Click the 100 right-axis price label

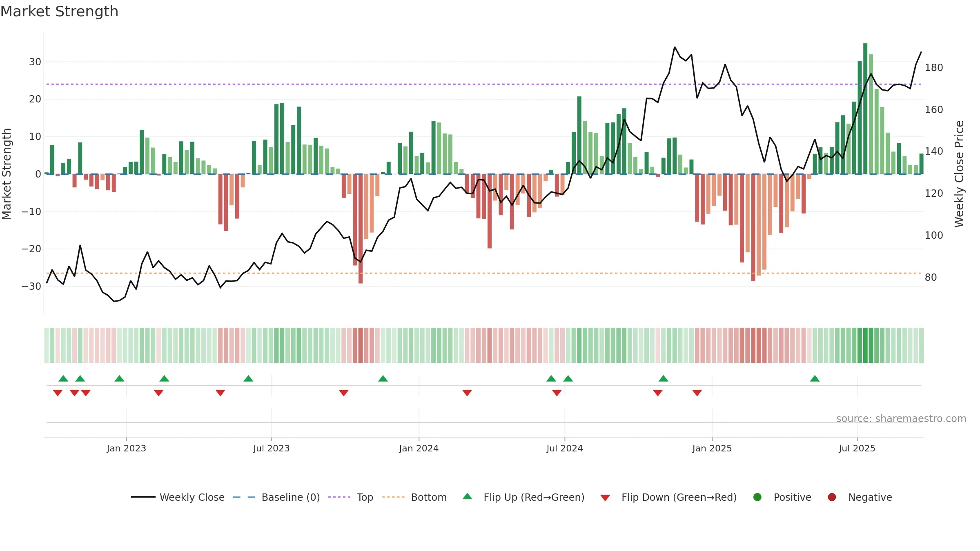934,236
